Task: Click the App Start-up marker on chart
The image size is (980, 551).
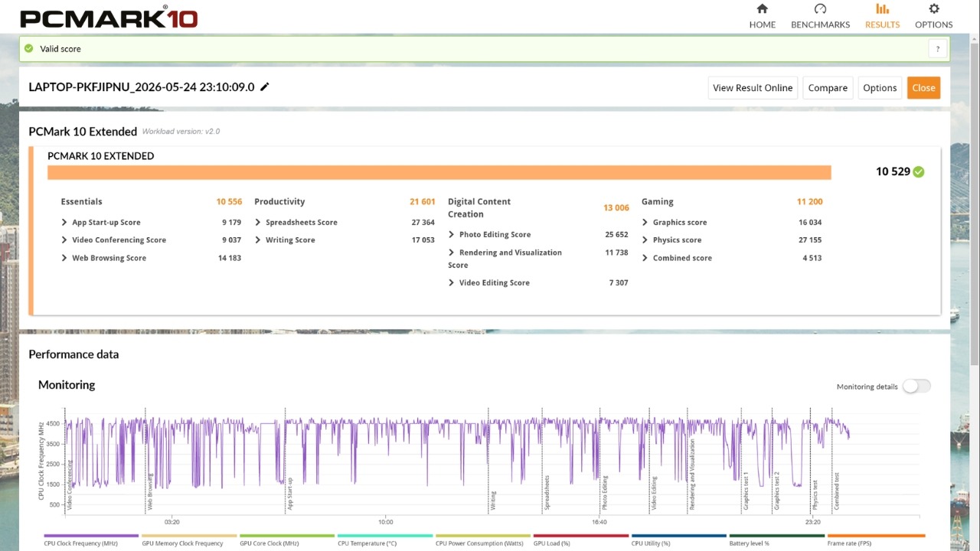Action: click(x=290, y=494)
